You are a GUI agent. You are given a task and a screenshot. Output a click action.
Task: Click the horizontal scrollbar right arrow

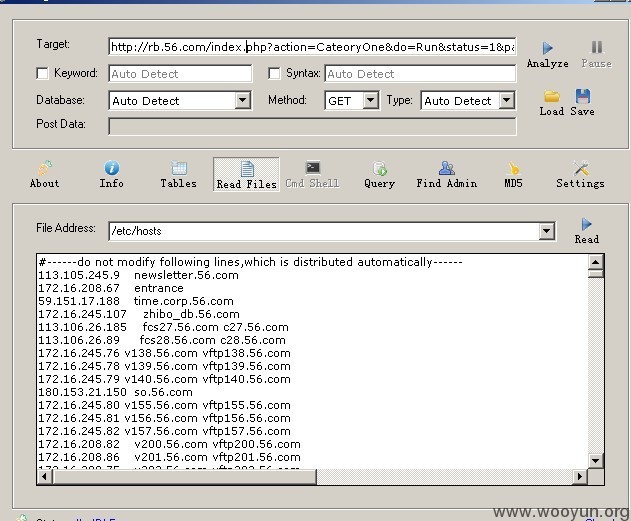pos(579,477)
